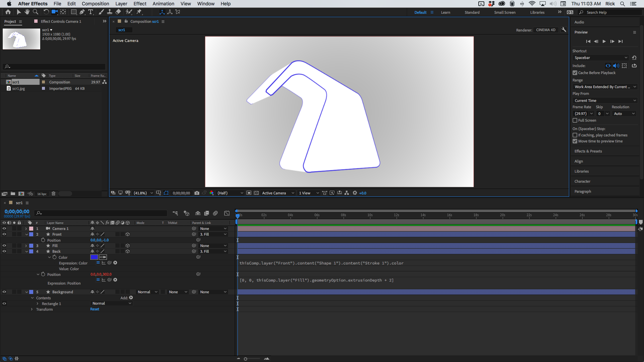
Task: Open the composition mini-flowchart
Action: [x=346, y=193]
